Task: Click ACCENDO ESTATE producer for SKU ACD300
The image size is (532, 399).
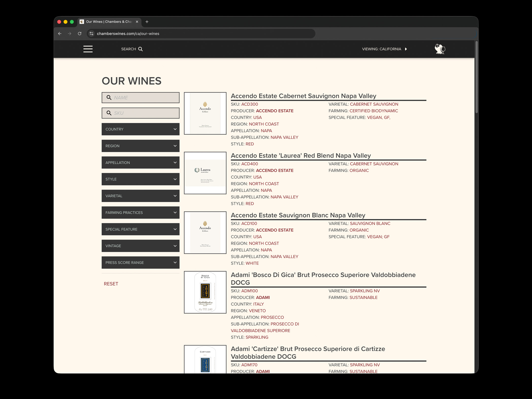Action: pos(275,111)
